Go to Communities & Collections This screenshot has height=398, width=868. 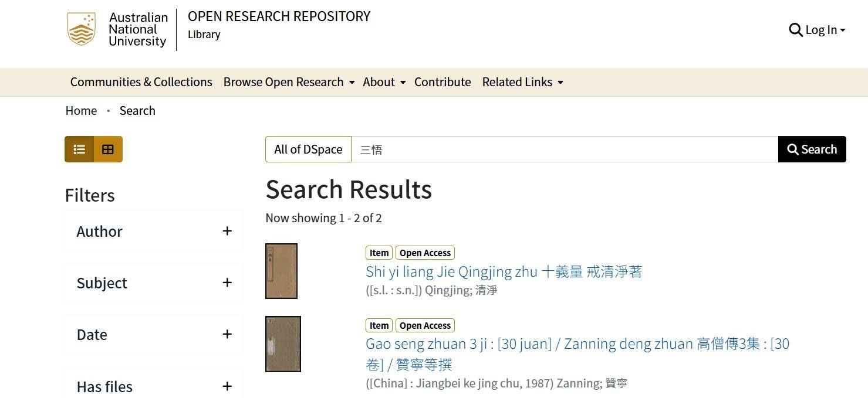coord(141,82)
